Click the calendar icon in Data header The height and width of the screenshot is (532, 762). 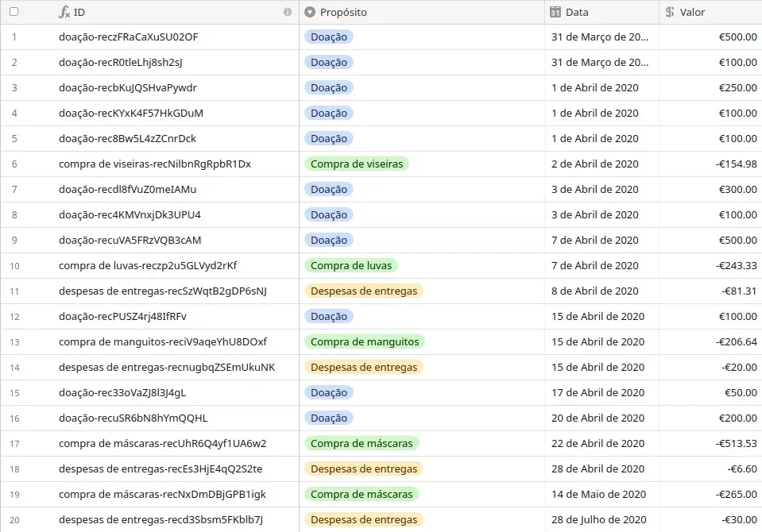tap(555, 12)
